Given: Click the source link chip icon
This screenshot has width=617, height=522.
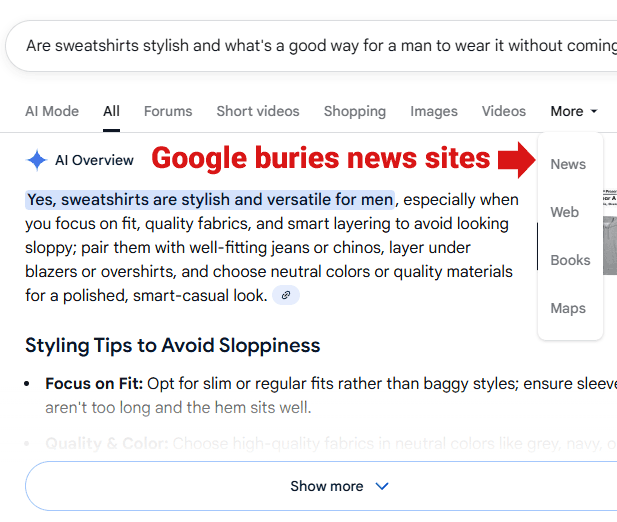Looking at the screenshot, I should 286,295.
